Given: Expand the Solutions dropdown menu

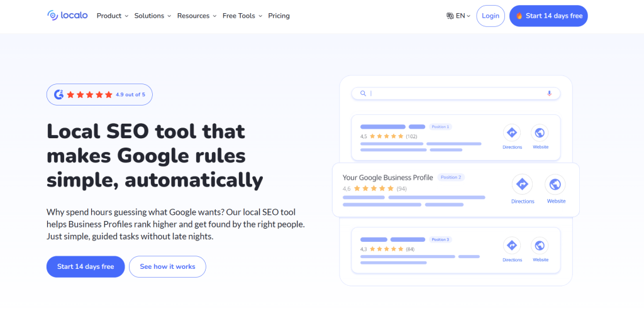Looking at the screenshot, I should 152,16.
